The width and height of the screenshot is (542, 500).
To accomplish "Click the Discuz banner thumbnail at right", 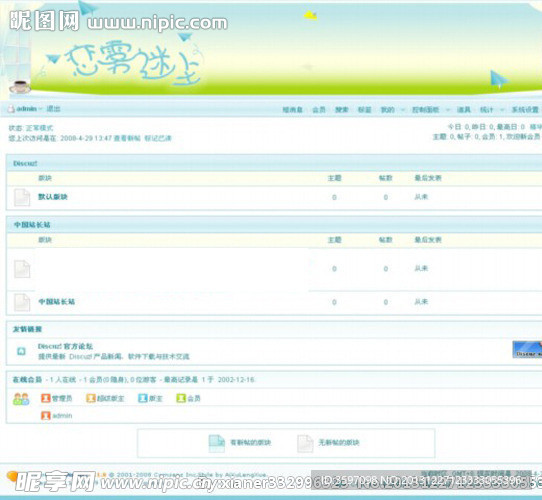I will [527, 349].
